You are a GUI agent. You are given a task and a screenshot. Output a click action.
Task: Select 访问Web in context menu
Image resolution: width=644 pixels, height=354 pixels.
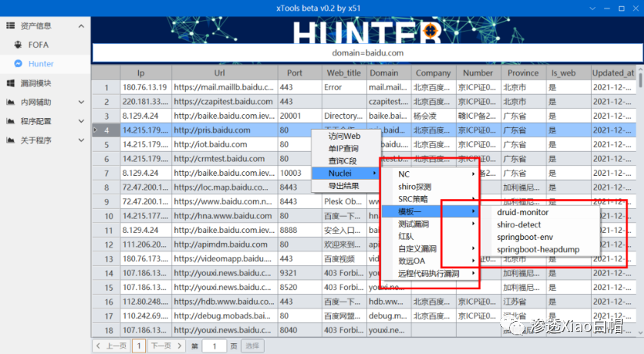point(344,136)
